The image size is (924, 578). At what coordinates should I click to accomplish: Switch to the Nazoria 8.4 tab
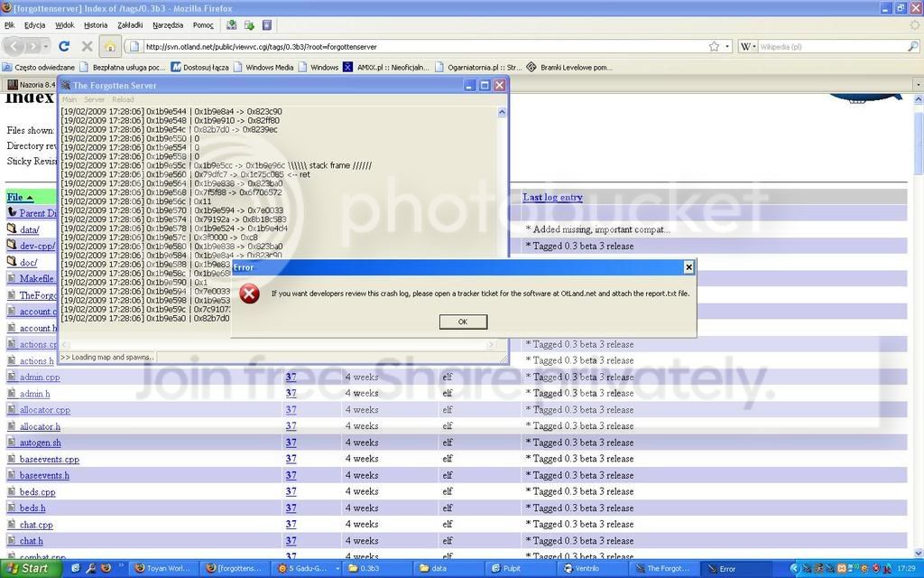point(31,84)
